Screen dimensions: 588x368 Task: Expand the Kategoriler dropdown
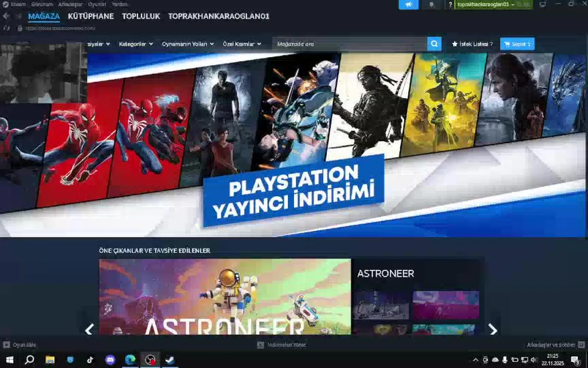[136, 44]
